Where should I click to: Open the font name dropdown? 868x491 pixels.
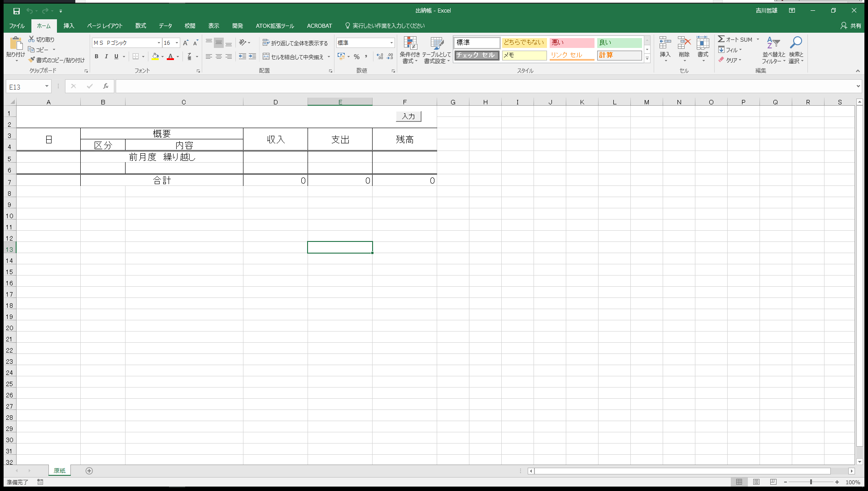click(159, 43)
